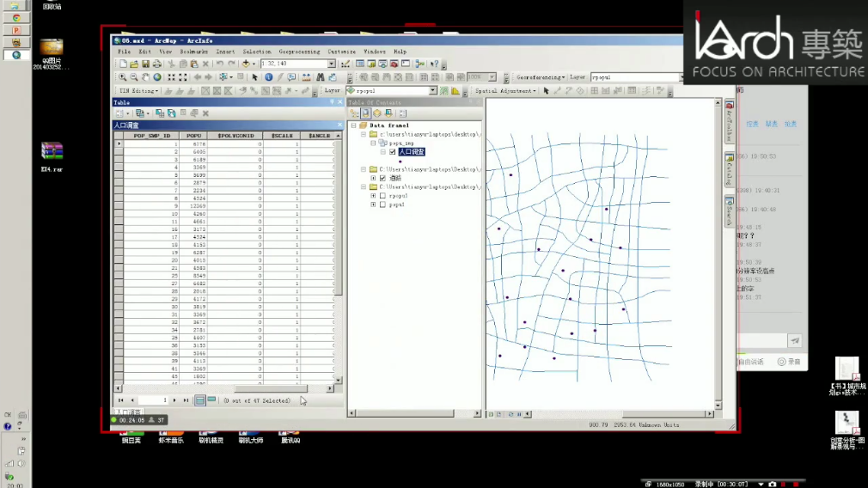Expand the rpopul layer node

click(x=373, y=196)
